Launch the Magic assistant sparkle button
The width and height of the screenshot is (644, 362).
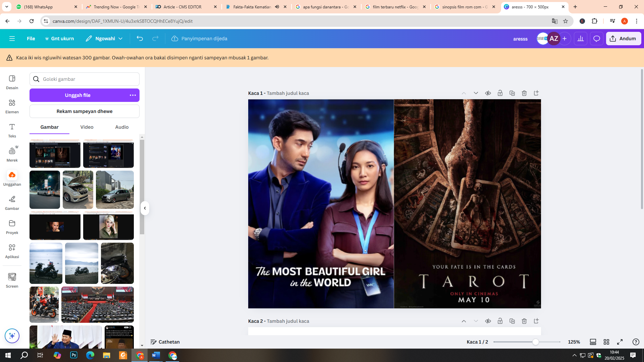12,336
